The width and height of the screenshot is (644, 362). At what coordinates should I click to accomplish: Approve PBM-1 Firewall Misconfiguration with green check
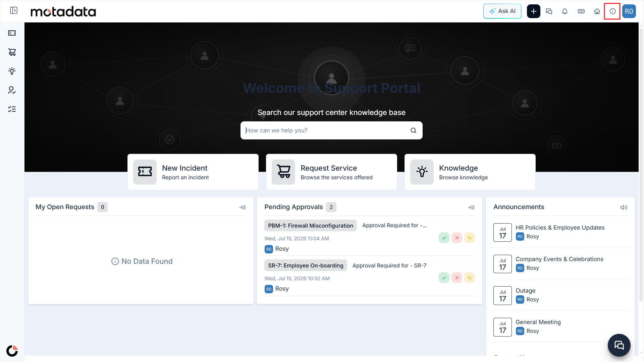[x=444, y=238]
